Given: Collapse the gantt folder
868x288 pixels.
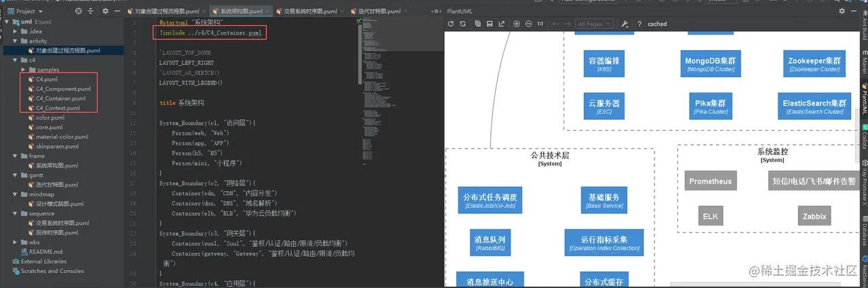Looking at the screenshot, I should (x=15, y=175).
